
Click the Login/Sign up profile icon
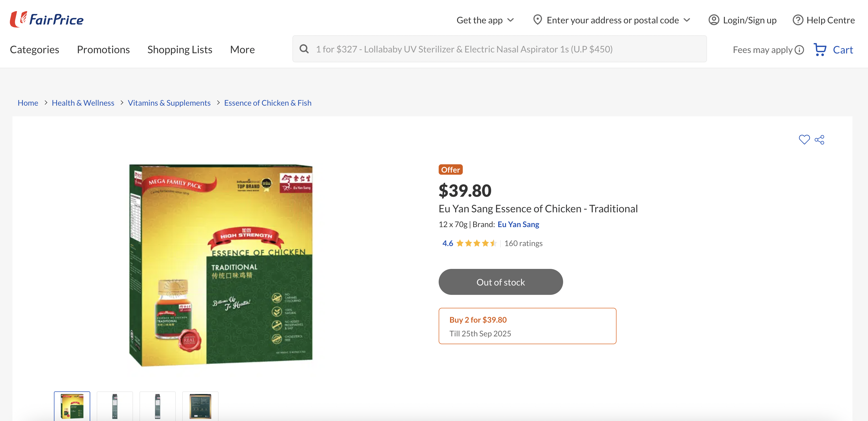714,20
